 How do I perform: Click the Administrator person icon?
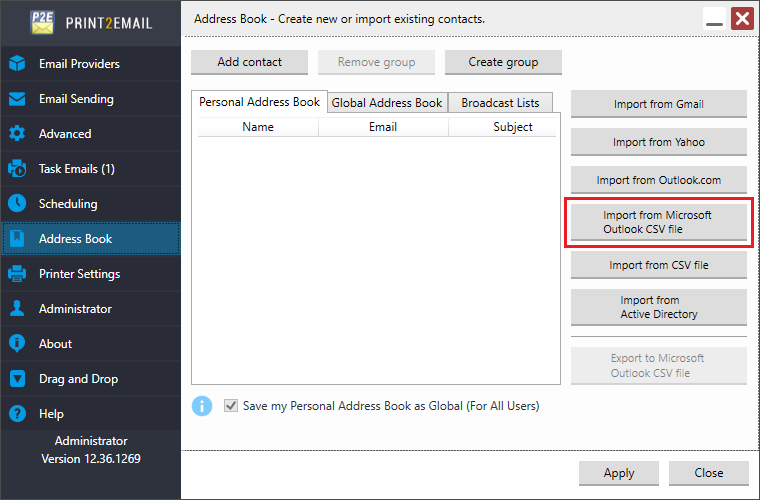tap(17, 309)
